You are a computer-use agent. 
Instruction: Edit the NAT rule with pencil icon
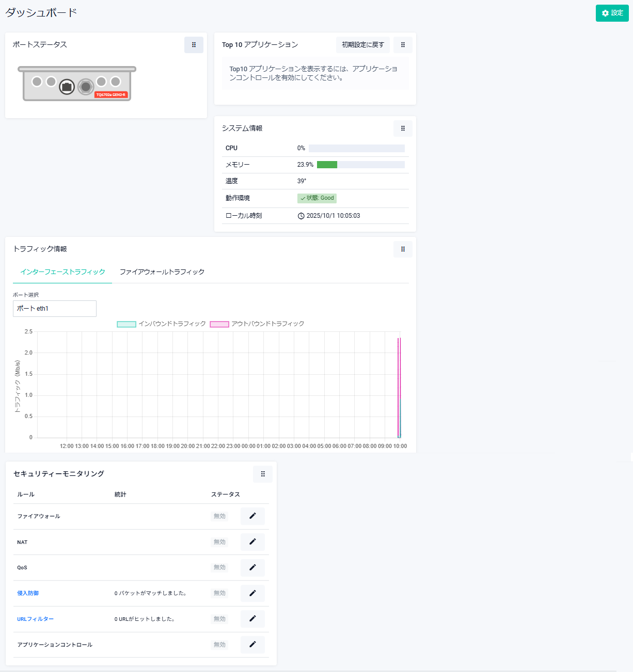(252, 542)
